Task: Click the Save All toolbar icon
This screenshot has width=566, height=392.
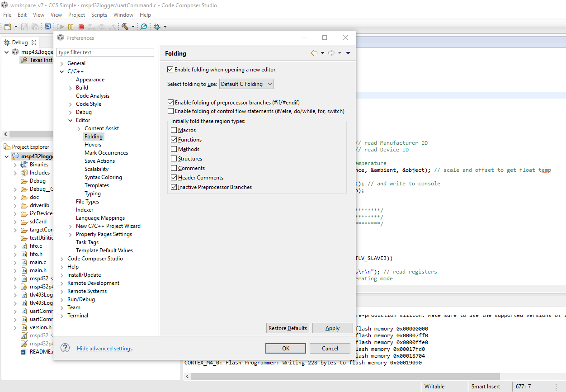Action: 35,27
